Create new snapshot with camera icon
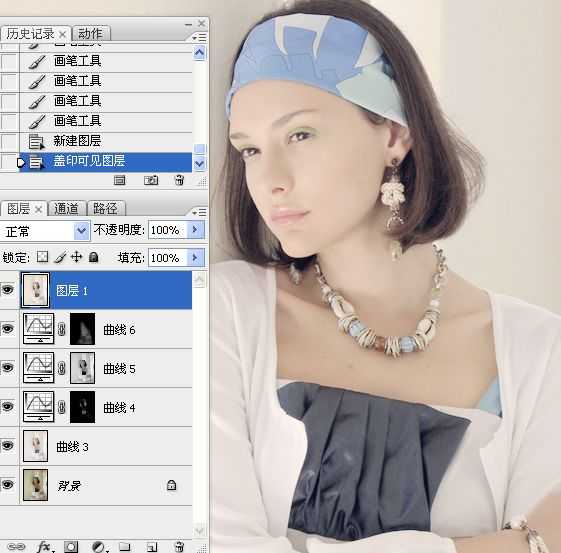 [151, 180]
